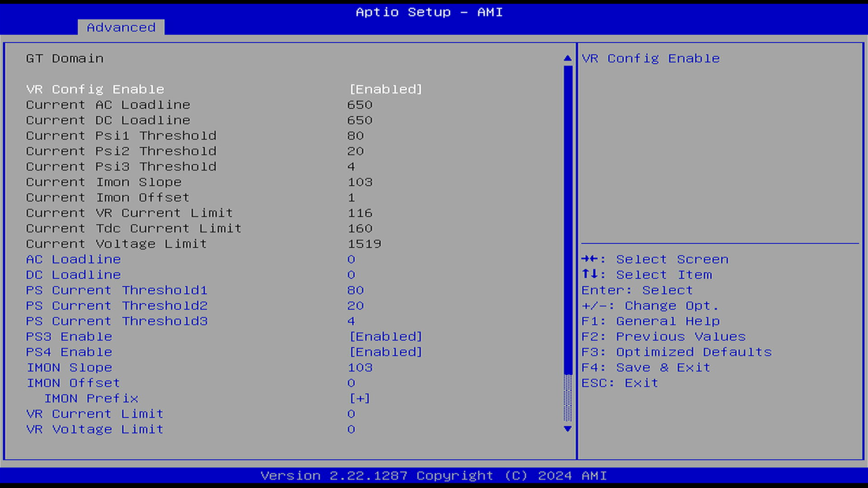
Task: Select PS Current Threshold3 item
Action: coord(117,321)
